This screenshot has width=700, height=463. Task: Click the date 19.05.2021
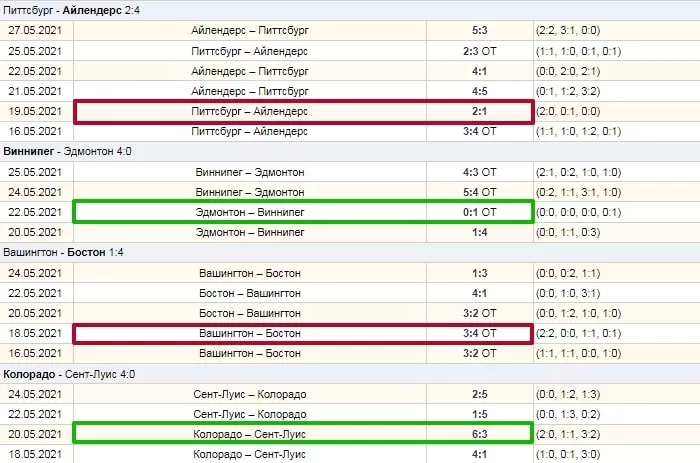point(35,111)
